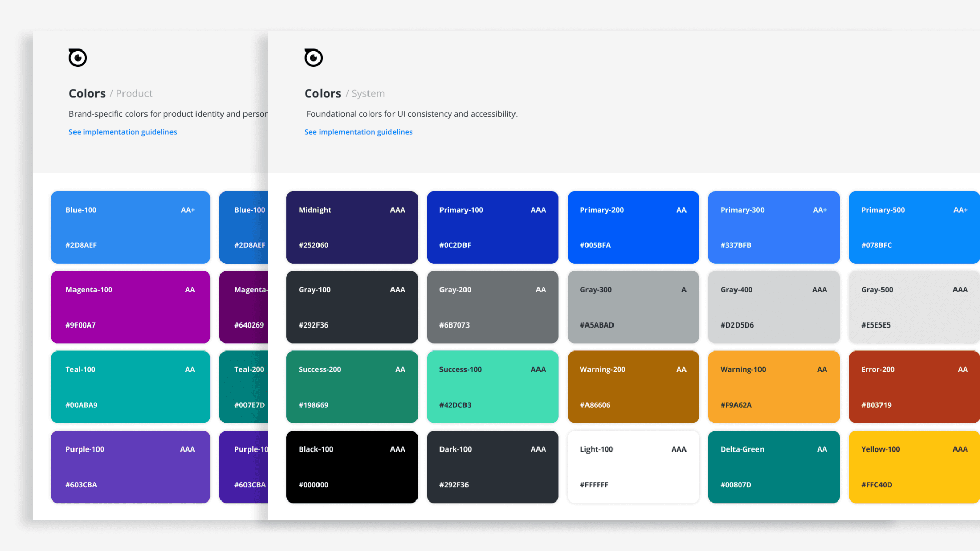Image resolution: width=980 pixels, height=551 pixels.
Task: Choose the Primary-300 color card
Action: (774, 228)
